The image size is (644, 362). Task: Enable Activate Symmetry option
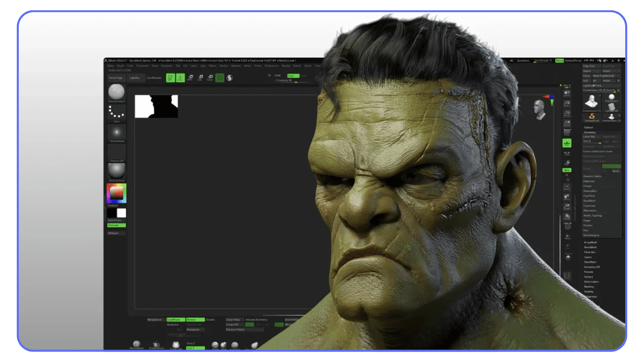tap(256, 320)
